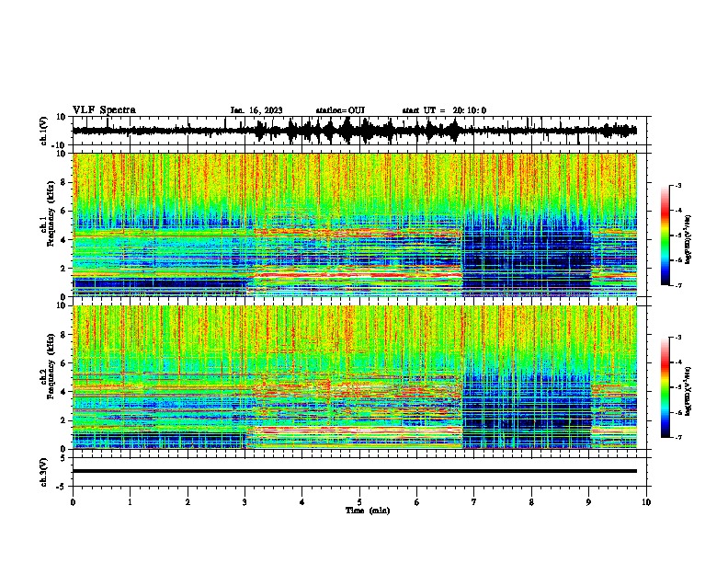Click the color bar beside ch.2 spectrogram
The image size is (728, 563).
coord(665,387)
